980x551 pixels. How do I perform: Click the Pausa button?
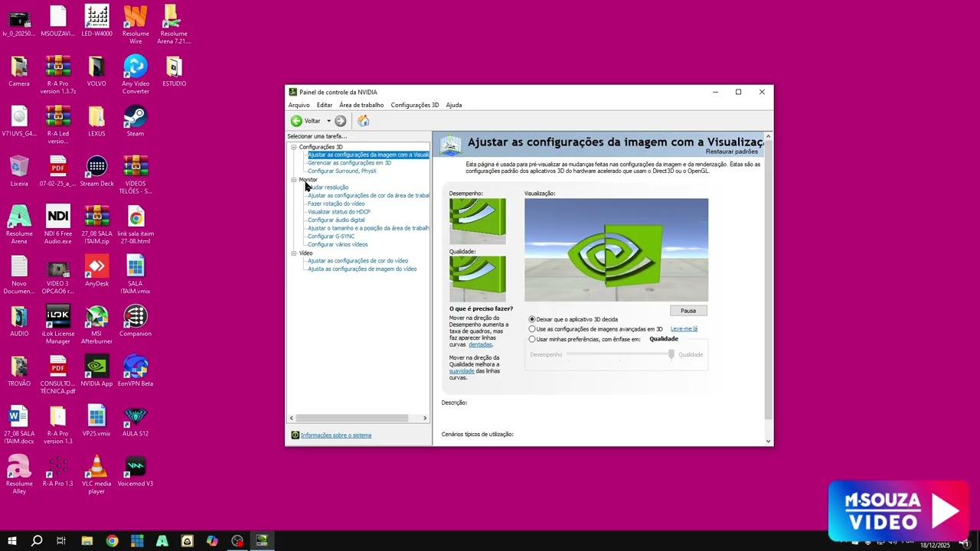click(688, 311)
